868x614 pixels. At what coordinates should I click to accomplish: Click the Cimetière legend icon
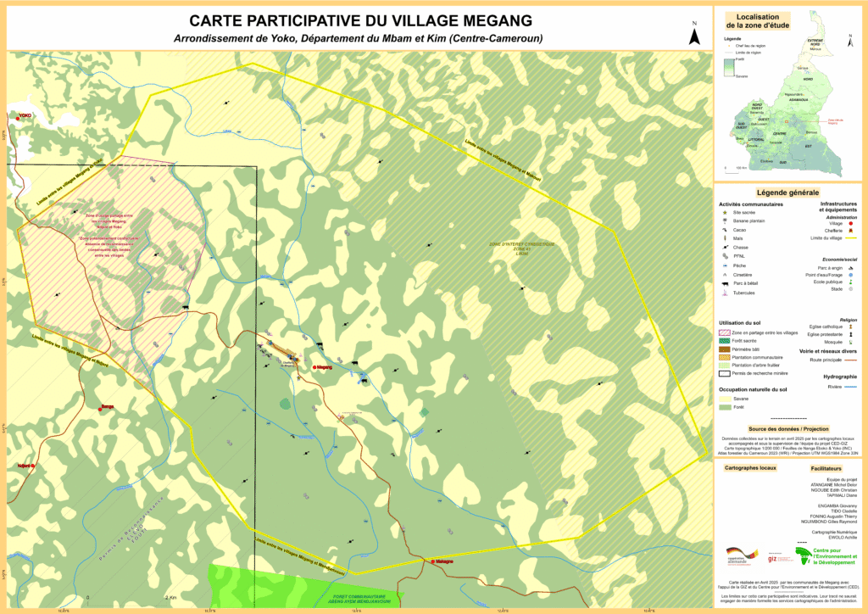(x=725, y=274)
